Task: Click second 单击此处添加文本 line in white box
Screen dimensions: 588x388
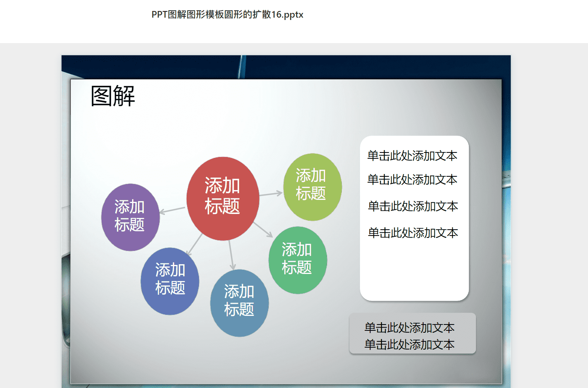Action: (x=412, y=179)
